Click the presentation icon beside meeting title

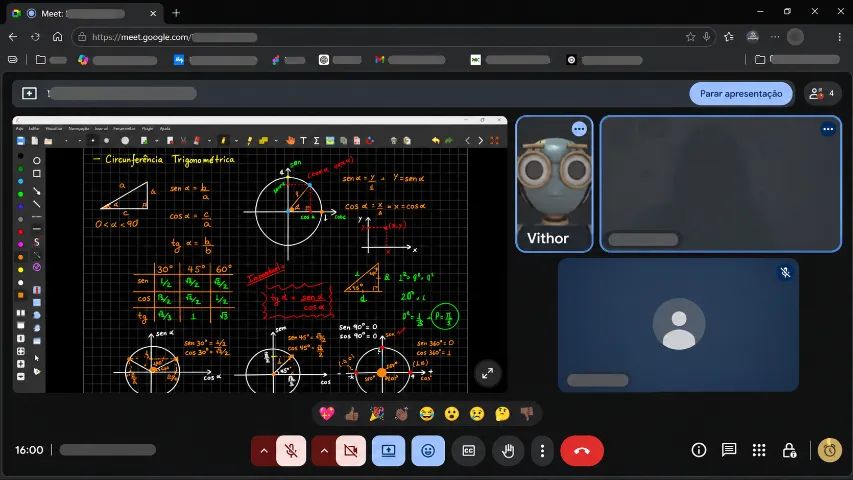coord(29,94)
